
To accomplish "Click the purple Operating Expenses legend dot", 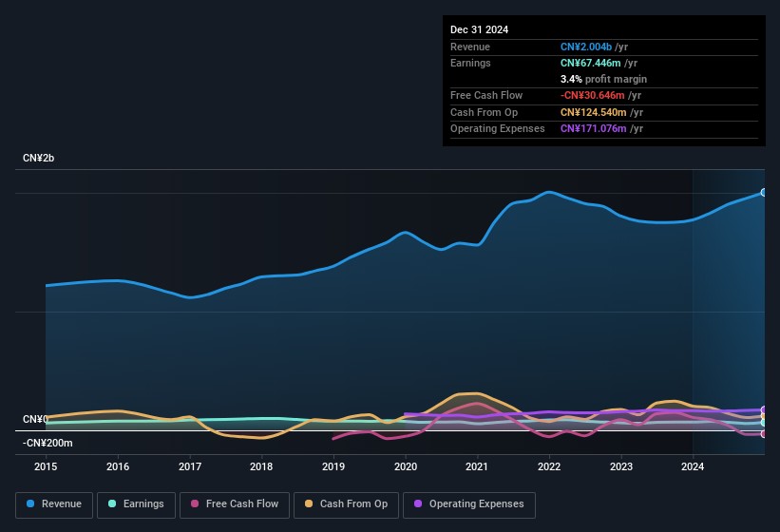I will (x=418, y=503).
